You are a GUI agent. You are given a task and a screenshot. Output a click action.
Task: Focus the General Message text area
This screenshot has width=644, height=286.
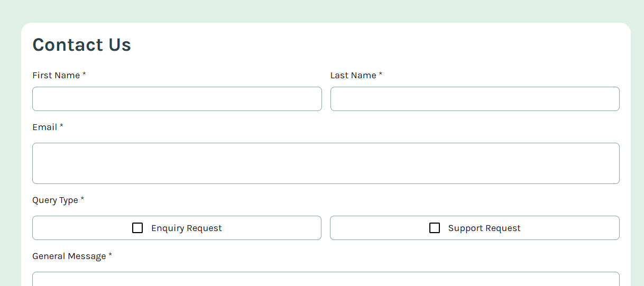click(326, 279)
